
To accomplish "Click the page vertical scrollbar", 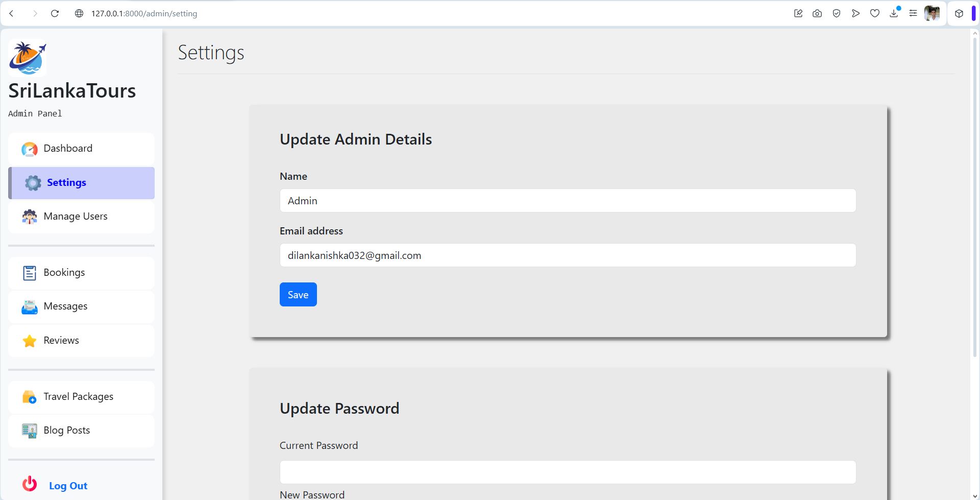I will point(975,197).
